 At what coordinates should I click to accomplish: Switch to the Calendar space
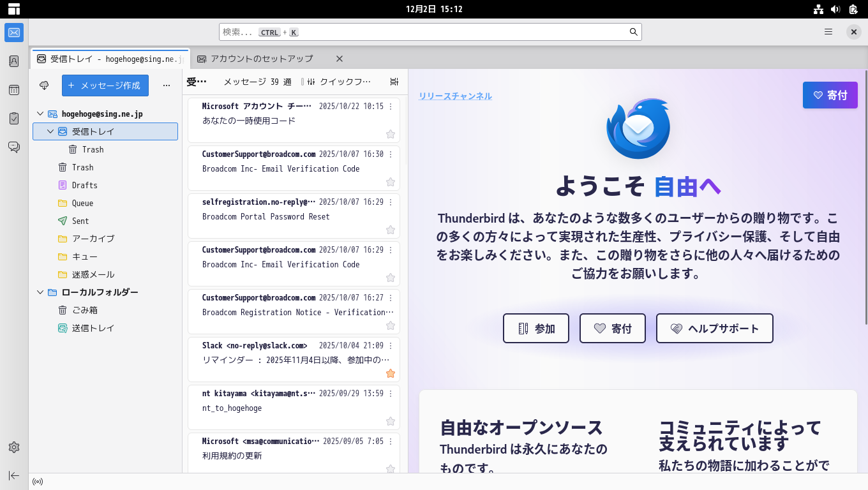(x=14, y=91)
